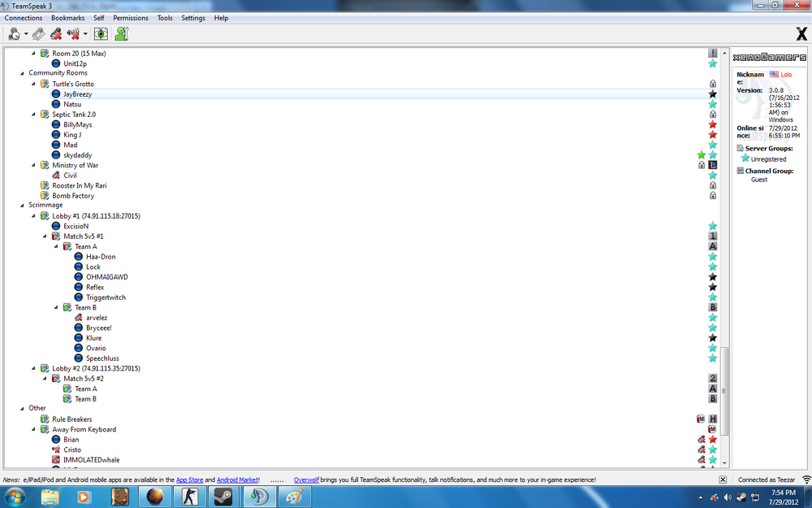Click the number 1 badge on Match 5v5 #1
The height and width of the screenshot is (508, 812).
click(713, 237)
